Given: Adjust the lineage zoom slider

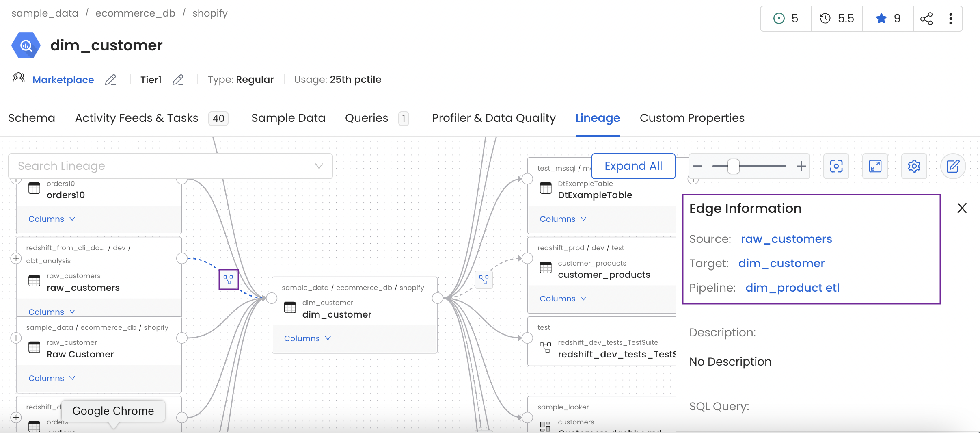Looking at the screenshot, I should click(733, 166).
